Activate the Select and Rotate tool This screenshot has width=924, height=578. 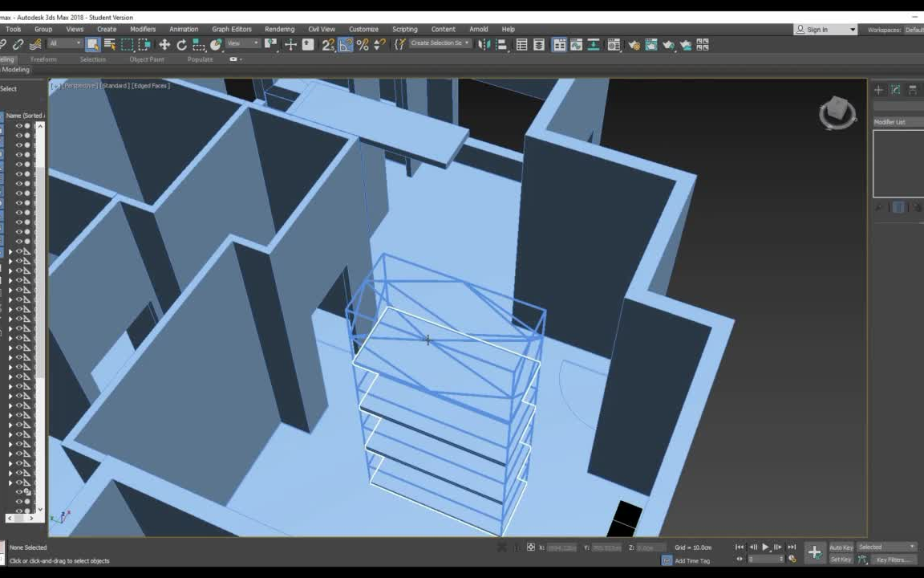(x=182, y=45)
